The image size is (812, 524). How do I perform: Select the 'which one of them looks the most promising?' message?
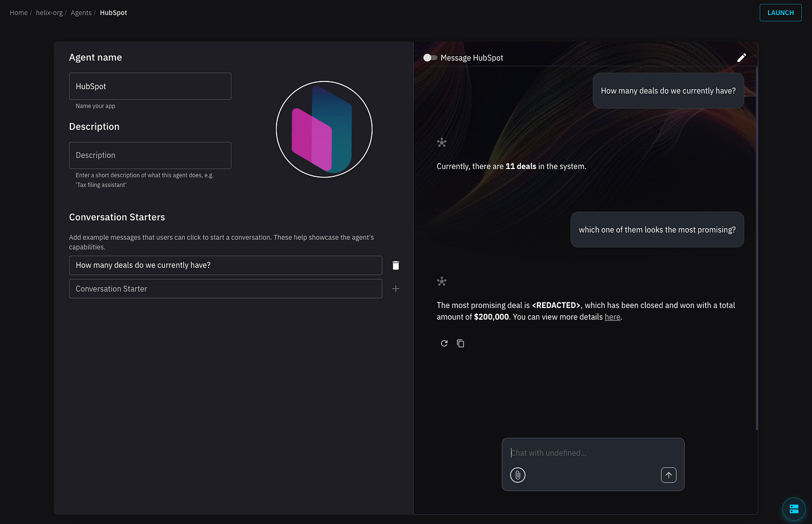[657, 229]
